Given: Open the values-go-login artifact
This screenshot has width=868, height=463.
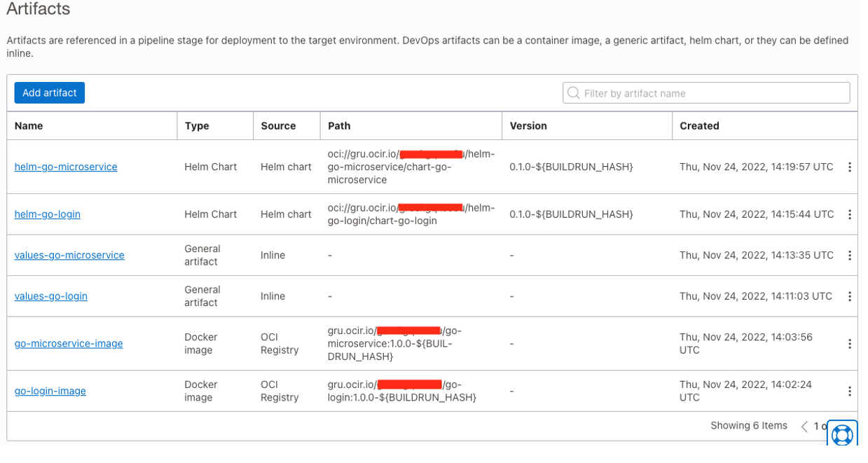Looking at the screenshot, I should click(x=50, y=296).
